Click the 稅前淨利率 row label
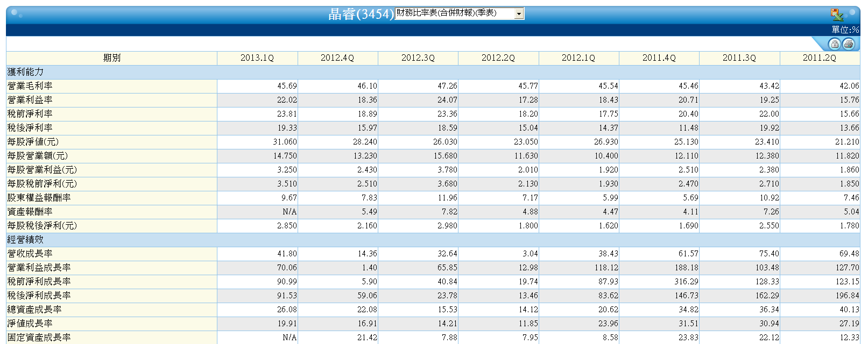The height and width of the screenshot is (344, 868). (30, 114)
